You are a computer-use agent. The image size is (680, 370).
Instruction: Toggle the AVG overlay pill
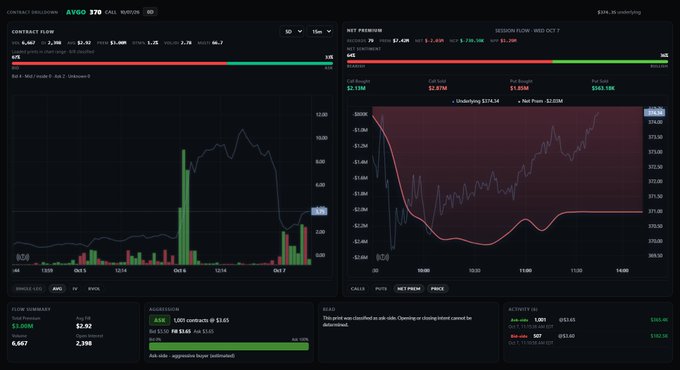coord(57,288)
